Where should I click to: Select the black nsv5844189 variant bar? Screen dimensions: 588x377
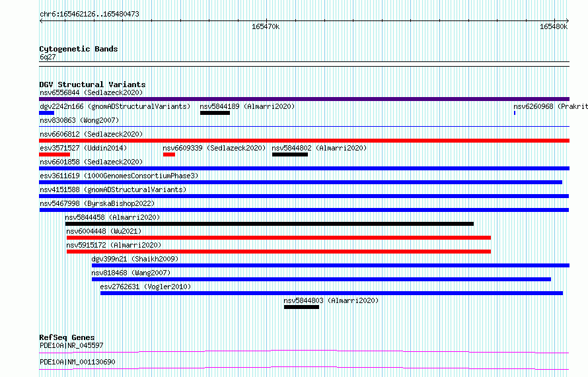click(215, 113)
